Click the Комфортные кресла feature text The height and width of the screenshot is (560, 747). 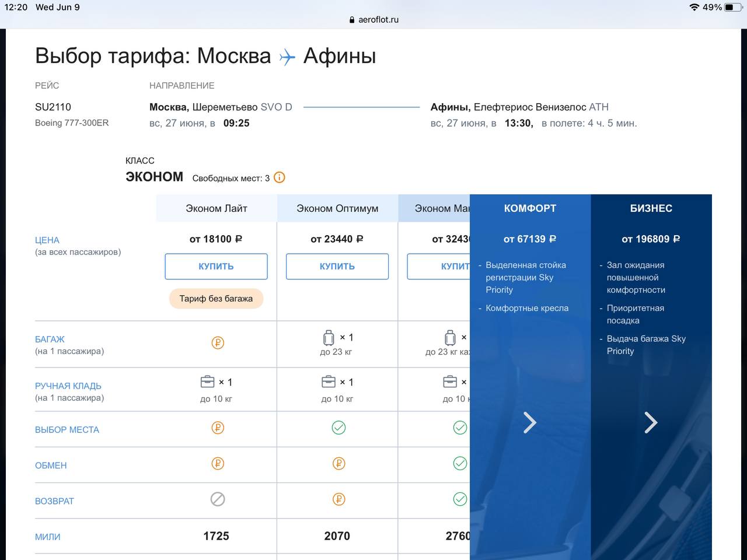pyautogui.click(x=527, y=308)
